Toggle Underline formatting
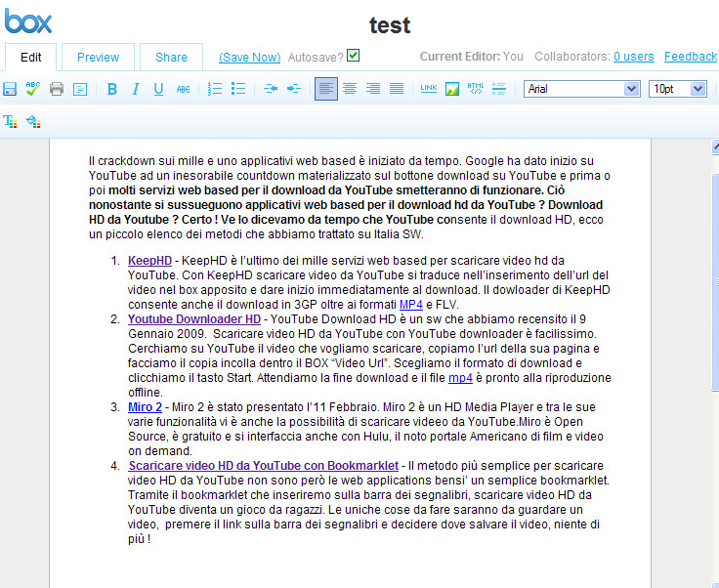 [x=158, y=89]
